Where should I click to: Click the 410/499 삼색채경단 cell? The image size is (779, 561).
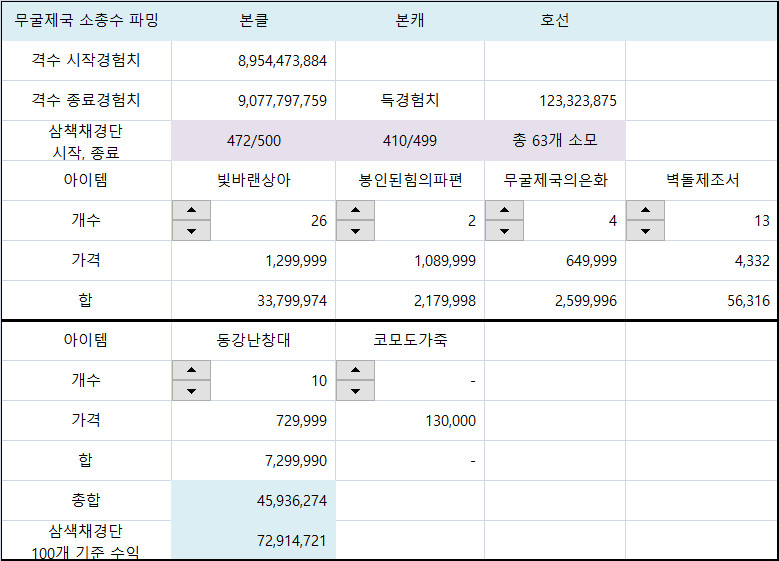409,141
